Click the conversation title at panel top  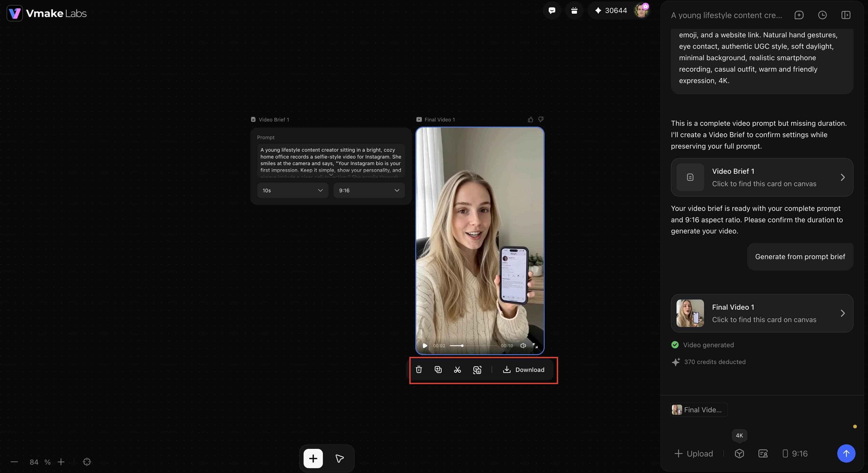coord(726,15)
